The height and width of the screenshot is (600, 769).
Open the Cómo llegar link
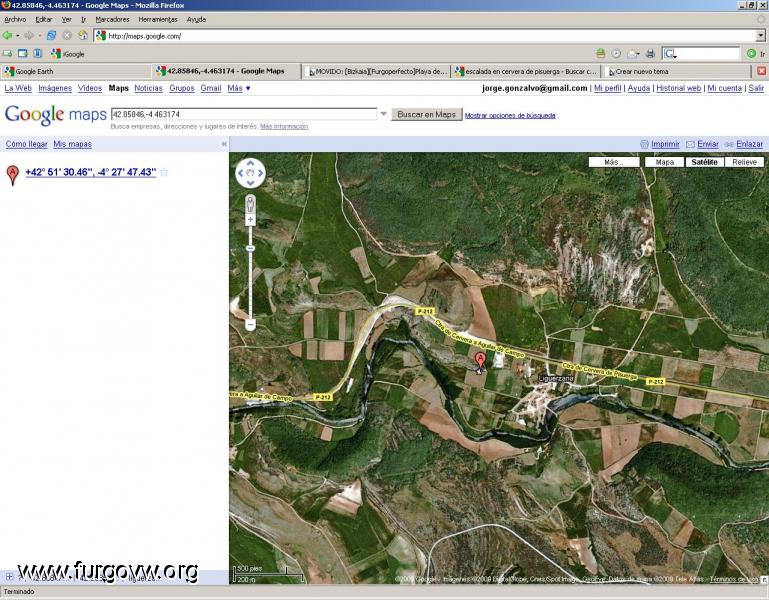(x=26, y=144)
